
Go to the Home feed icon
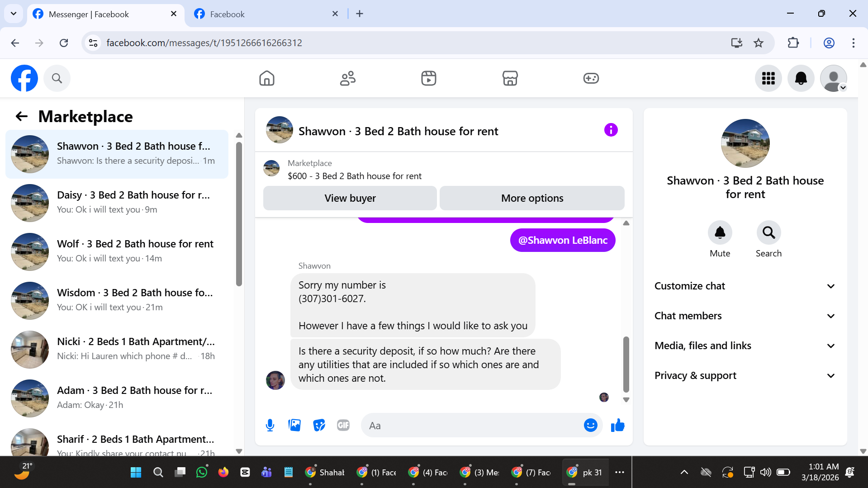[x=267, y=78]
